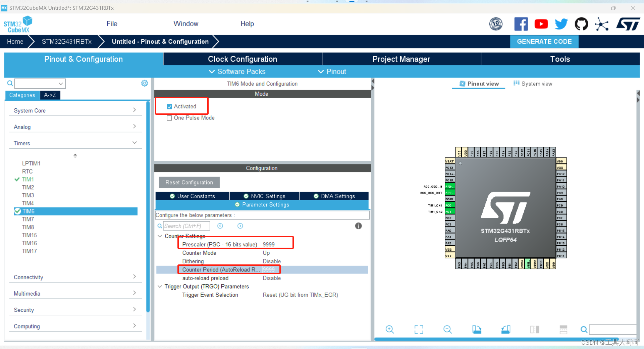Open the File menu

(x=112, y=24)
